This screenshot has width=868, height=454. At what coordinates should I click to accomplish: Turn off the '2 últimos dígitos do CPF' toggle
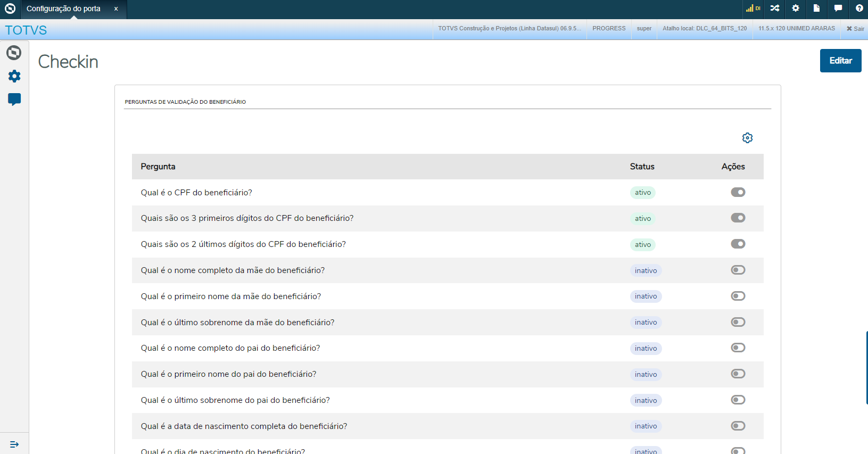(x=738, y=244)
